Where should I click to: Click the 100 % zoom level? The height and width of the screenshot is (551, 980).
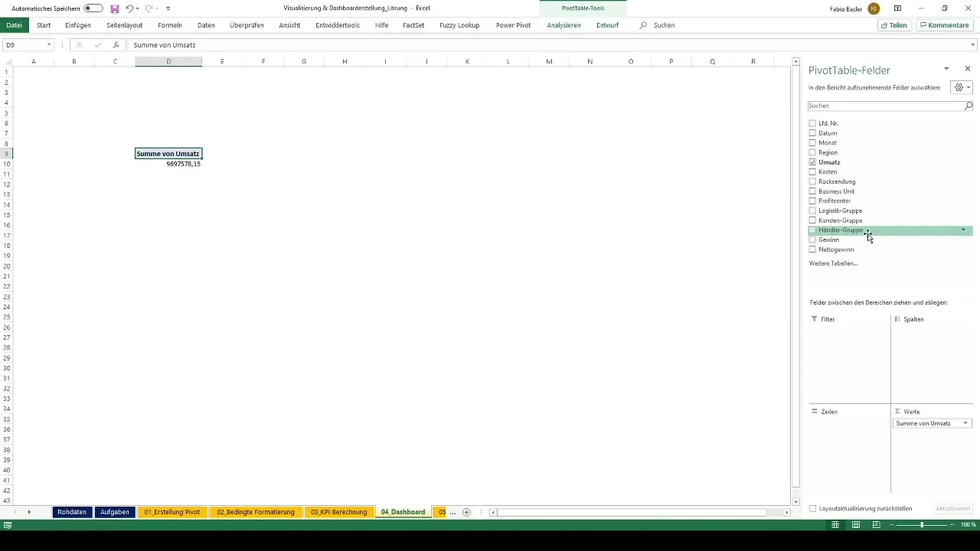click(x=969, y=525)
